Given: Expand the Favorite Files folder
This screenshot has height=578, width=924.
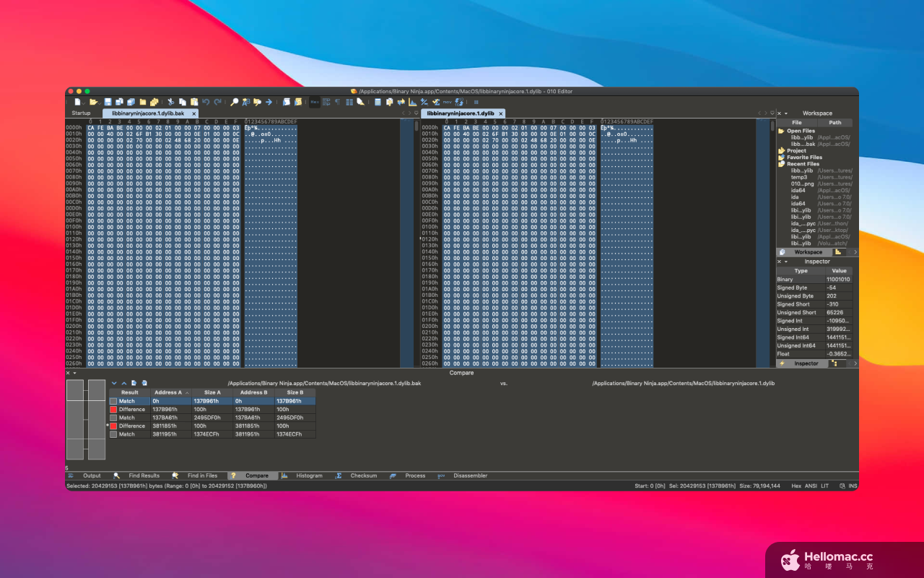Looking at the screenshot, I should (781, 158).
